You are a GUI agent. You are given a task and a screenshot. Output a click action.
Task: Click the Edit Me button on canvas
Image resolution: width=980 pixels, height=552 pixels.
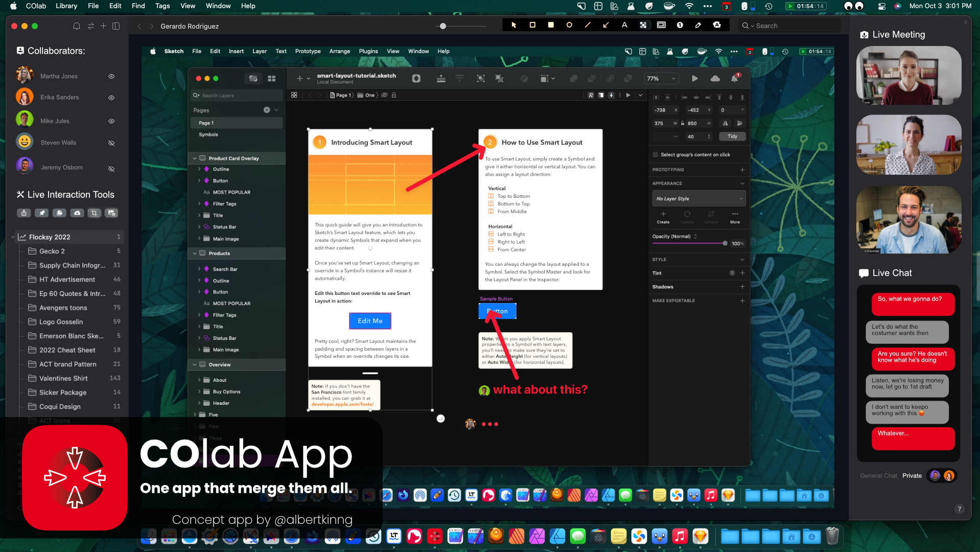(x=370, y=321)
